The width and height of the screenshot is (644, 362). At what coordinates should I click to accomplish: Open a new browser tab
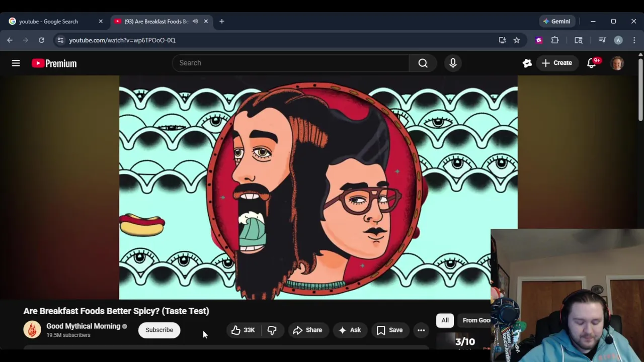[222, 21]
